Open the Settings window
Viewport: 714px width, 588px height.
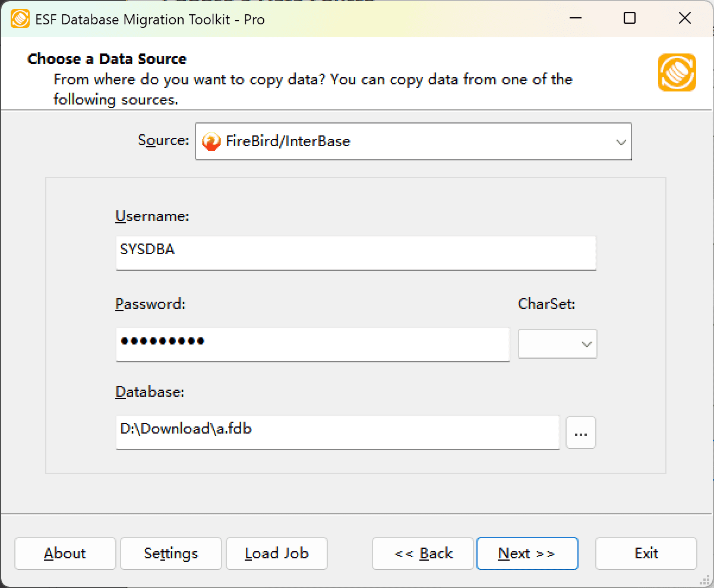coord(170,553)
